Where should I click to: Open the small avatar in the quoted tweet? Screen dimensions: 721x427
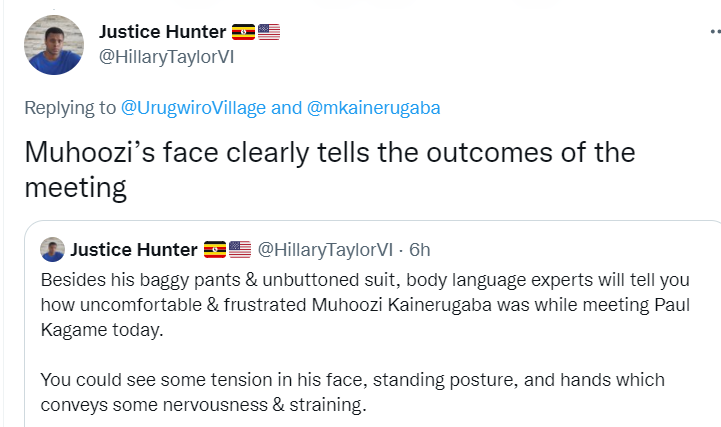pyautogui.click(x=53, y=248)
